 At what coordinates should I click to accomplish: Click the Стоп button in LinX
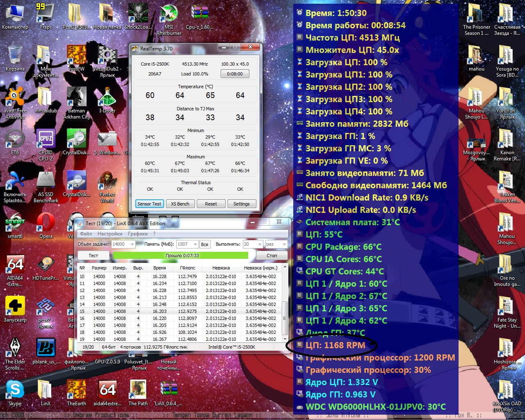[272, 255]
